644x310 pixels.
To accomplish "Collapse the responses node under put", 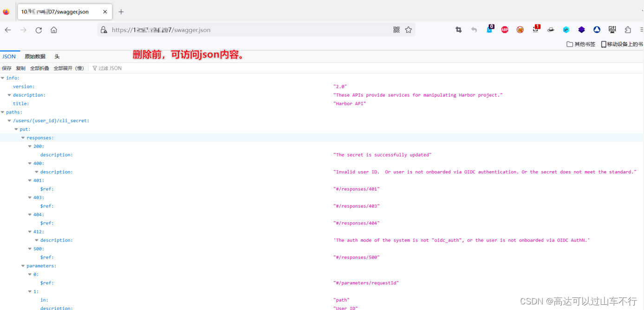I will (23, 138).
